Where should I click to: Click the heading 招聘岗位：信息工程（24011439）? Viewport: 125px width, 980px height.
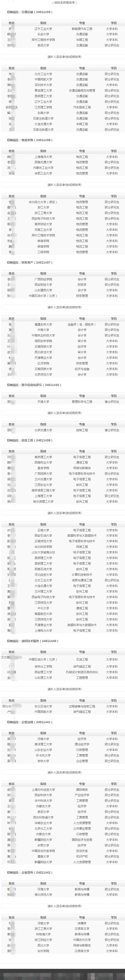click(x=30, y=440)
